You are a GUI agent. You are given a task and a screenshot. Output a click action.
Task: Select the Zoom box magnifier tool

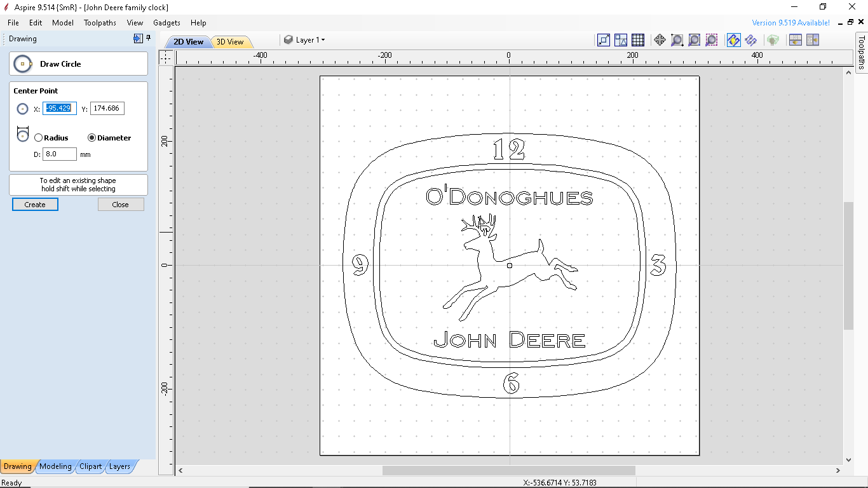677,40
